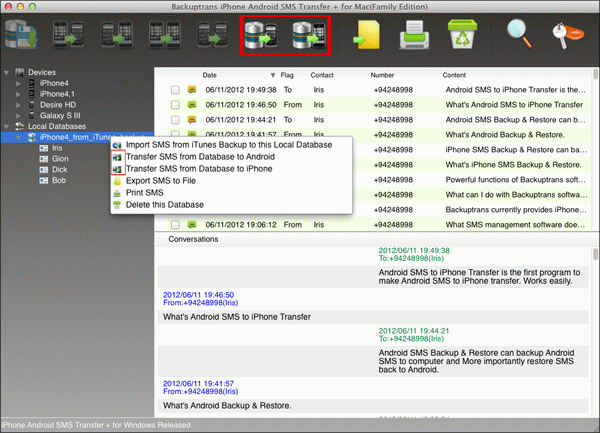
Task: Open search with the magnifying glass icon
Action: click(x=519, y=34)
